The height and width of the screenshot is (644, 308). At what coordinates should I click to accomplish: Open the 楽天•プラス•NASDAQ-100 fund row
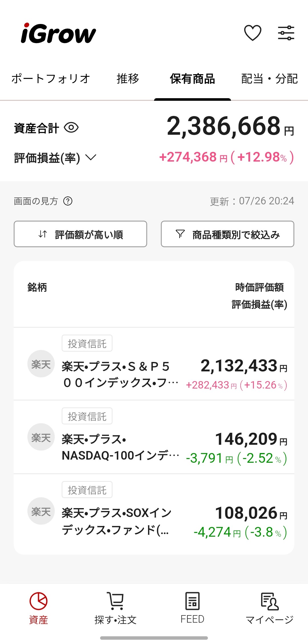coord(154,437)
